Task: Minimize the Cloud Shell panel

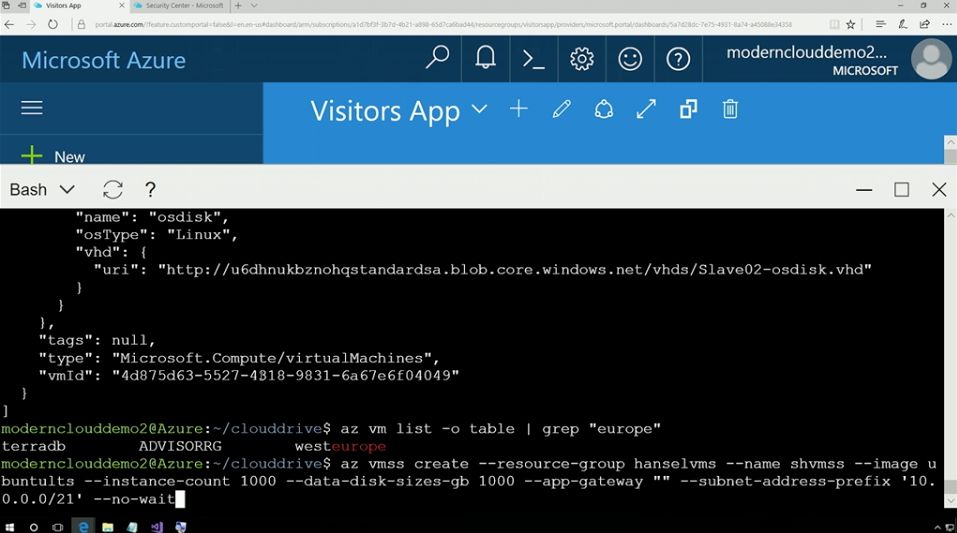Action: coord(864,190)
